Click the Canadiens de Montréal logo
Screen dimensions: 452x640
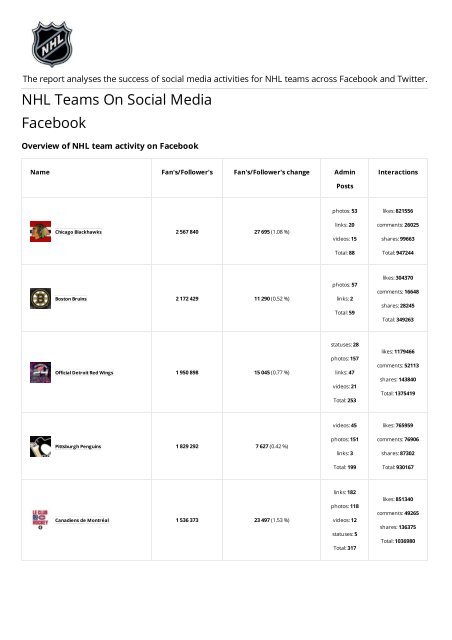pos(40,520)
